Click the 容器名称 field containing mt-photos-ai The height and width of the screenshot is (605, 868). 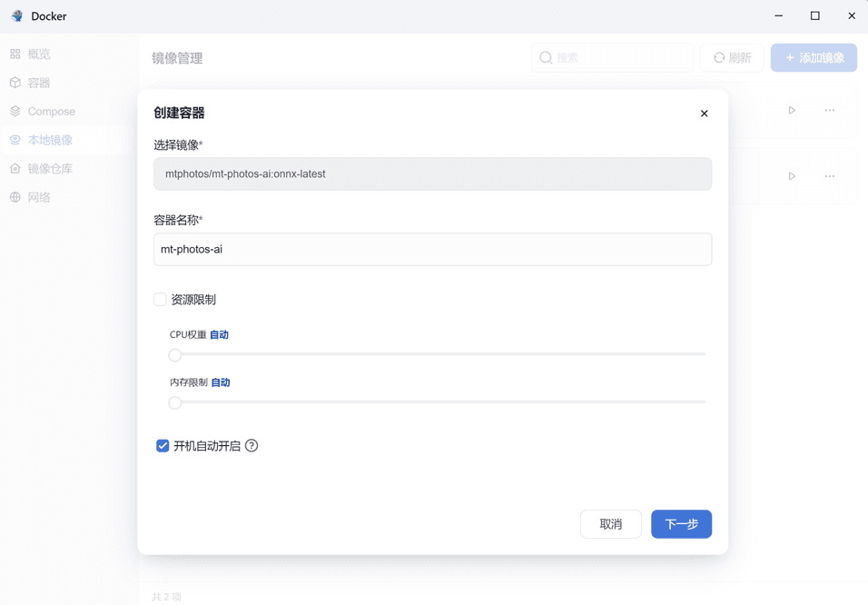click(x=432, y=249)
